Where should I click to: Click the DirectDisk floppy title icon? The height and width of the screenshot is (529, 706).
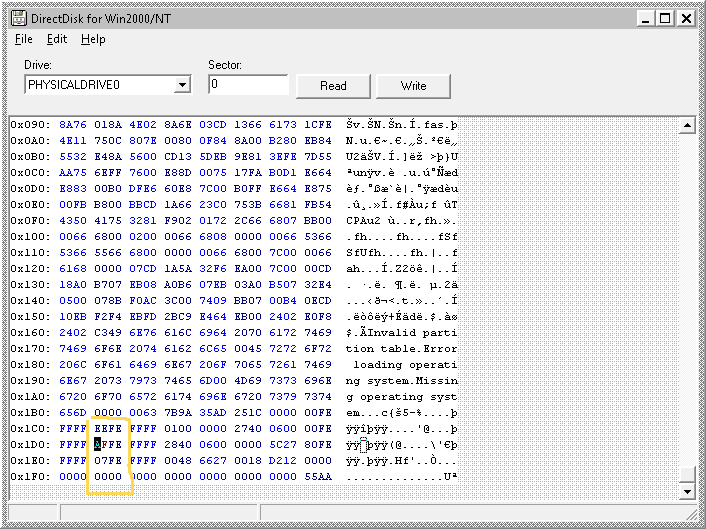point(19,18)
